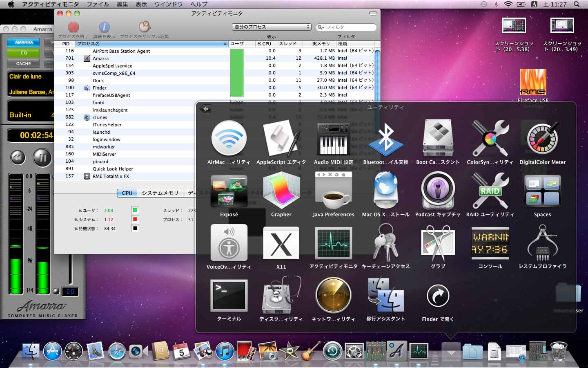Click the iTunes icon in the Dock
Screen dimensions: 588x368
pos(225,351)
